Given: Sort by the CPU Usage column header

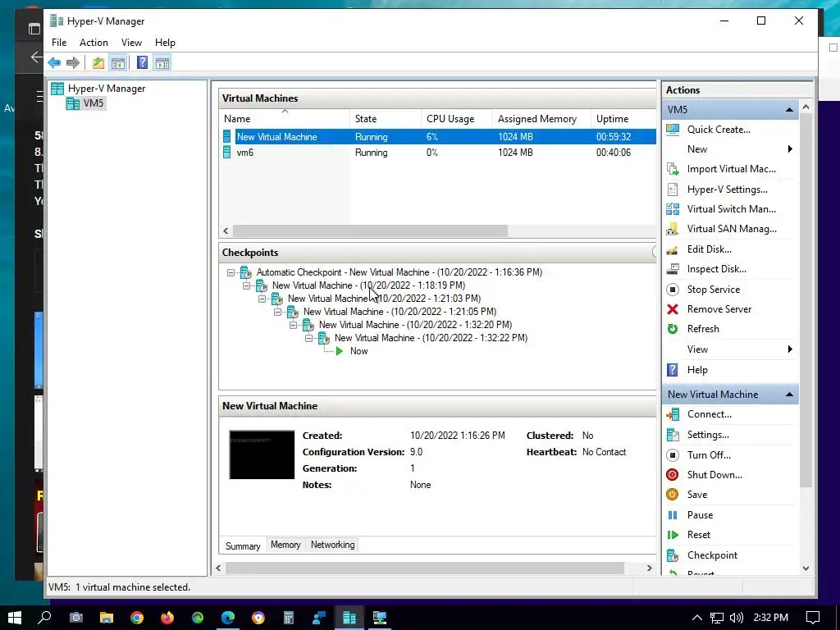Looking at the screenshot, I should coord(456,119).
